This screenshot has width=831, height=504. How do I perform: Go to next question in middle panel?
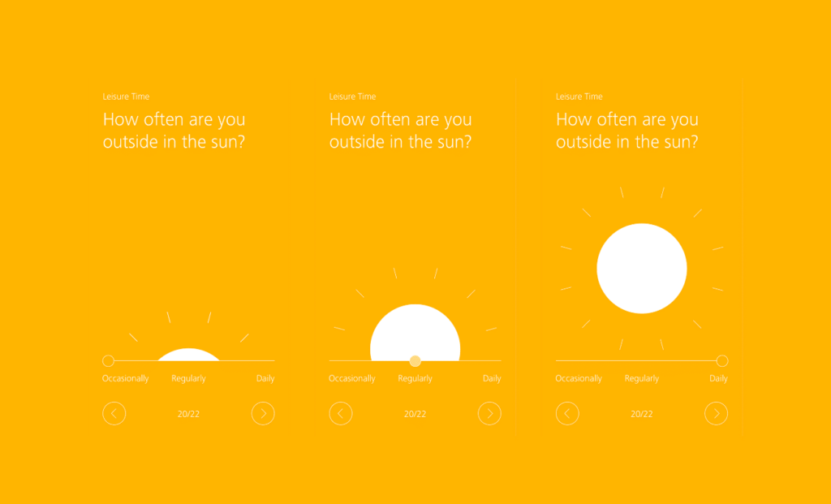point(489,413)
